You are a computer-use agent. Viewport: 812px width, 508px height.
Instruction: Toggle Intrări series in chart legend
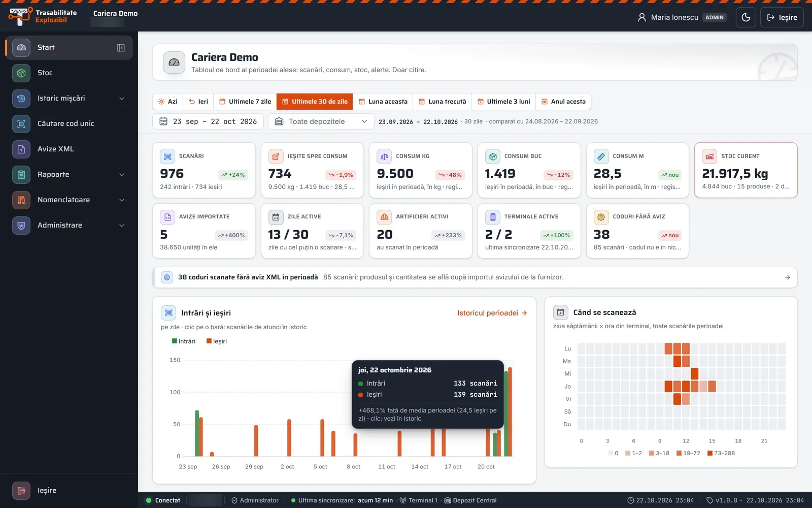coord(184,341)
